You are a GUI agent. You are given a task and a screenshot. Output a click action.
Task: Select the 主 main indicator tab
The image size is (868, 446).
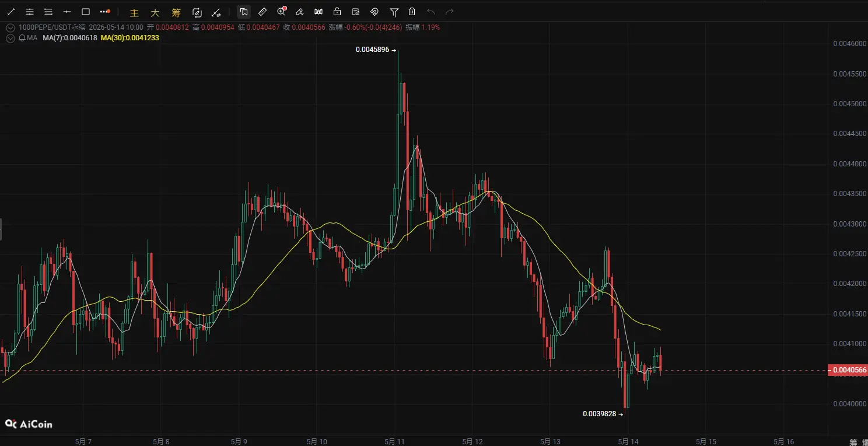click(135, 12)
